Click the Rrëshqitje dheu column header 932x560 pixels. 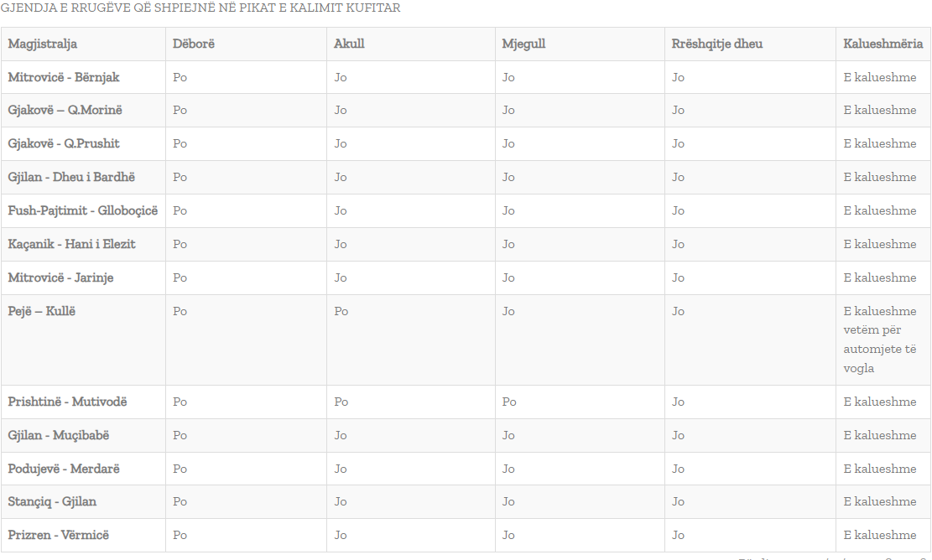717,44
